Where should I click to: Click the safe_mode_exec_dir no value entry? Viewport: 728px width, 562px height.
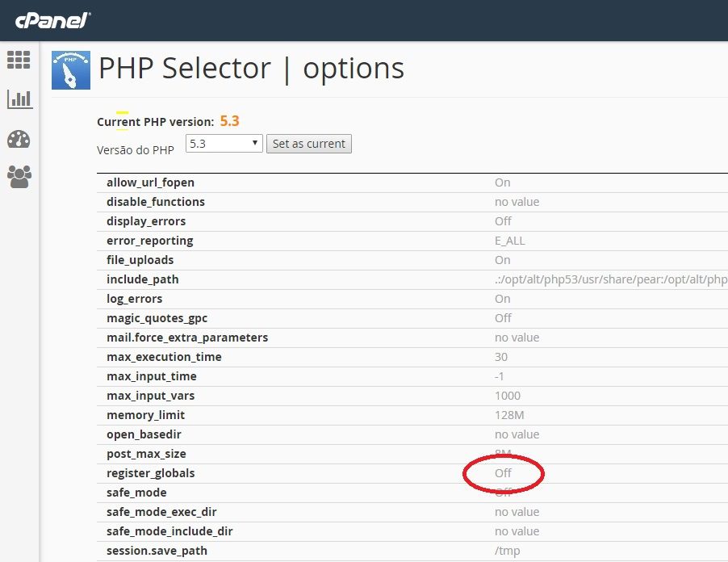pyautogui.click(x=517, y=512)
